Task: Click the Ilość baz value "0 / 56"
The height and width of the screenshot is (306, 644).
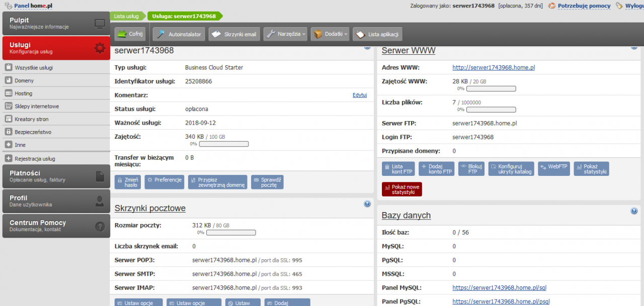Action: point(460,233)
